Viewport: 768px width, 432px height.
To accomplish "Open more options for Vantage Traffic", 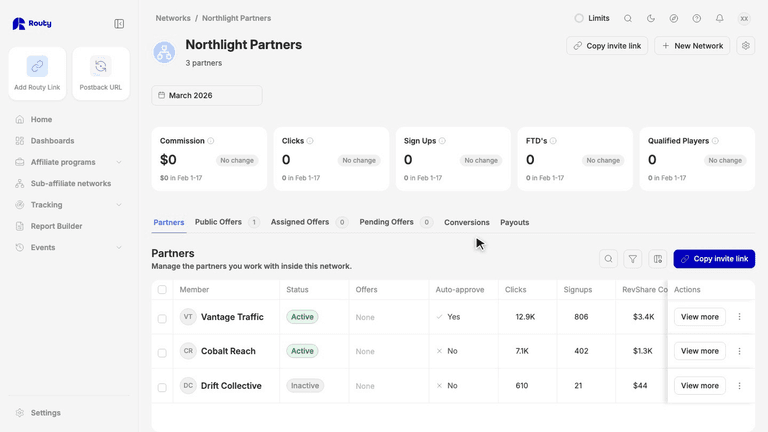I will coord(740,317).
